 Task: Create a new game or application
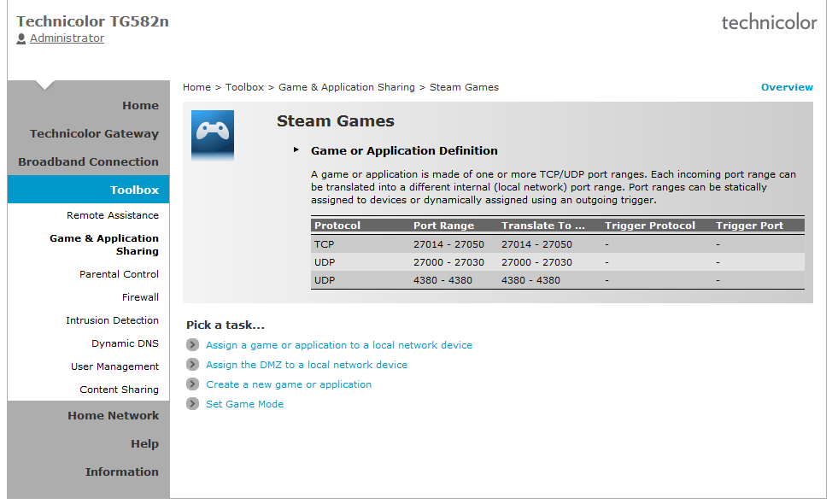click(x=289, y=384)
